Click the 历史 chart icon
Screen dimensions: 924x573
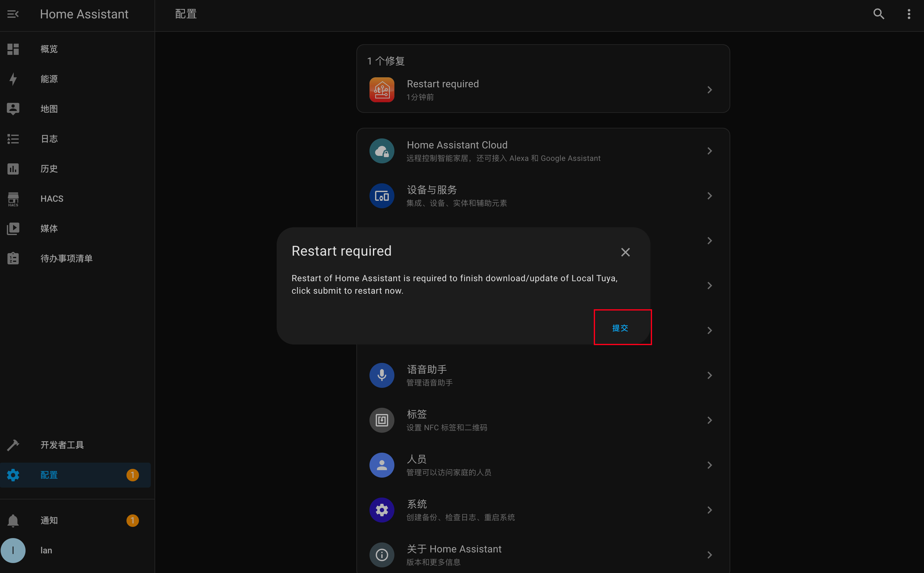(13, 169)
